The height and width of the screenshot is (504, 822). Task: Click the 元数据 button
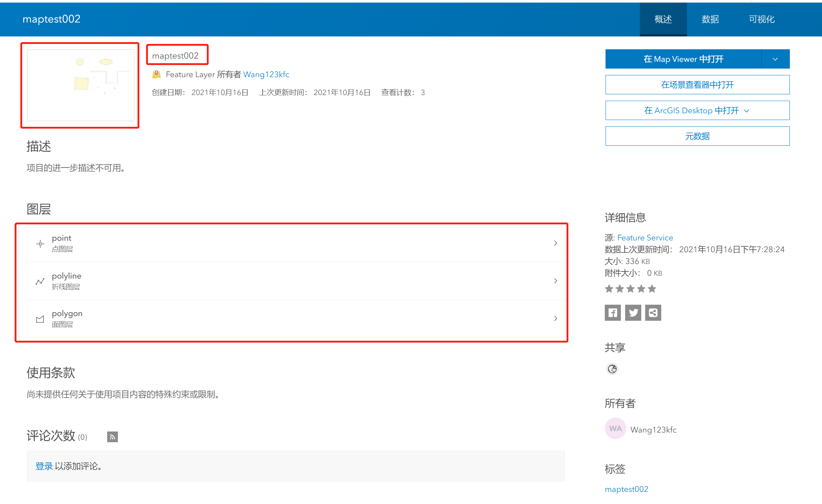click(x=697, y=136)
